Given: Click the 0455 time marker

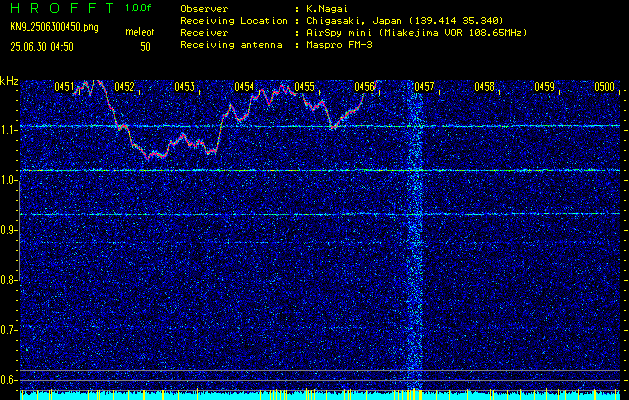Looking at the screenshot, I should pos(304,86).
